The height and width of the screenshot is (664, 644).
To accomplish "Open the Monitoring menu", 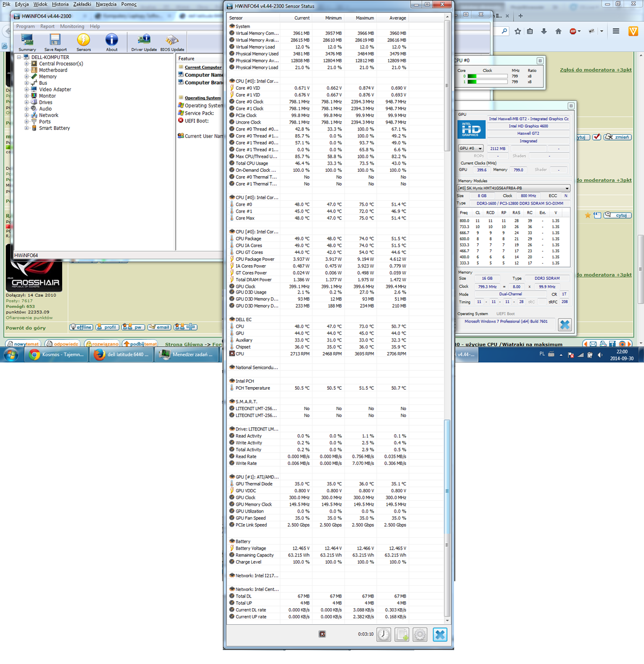I will pyautogui.click(x=72, y=26).
